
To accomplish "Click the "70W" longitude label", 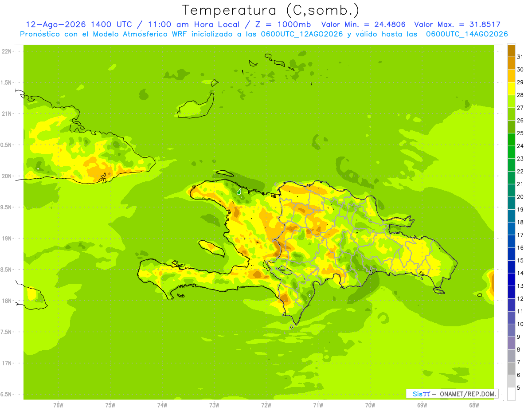I will coord(370,405).
